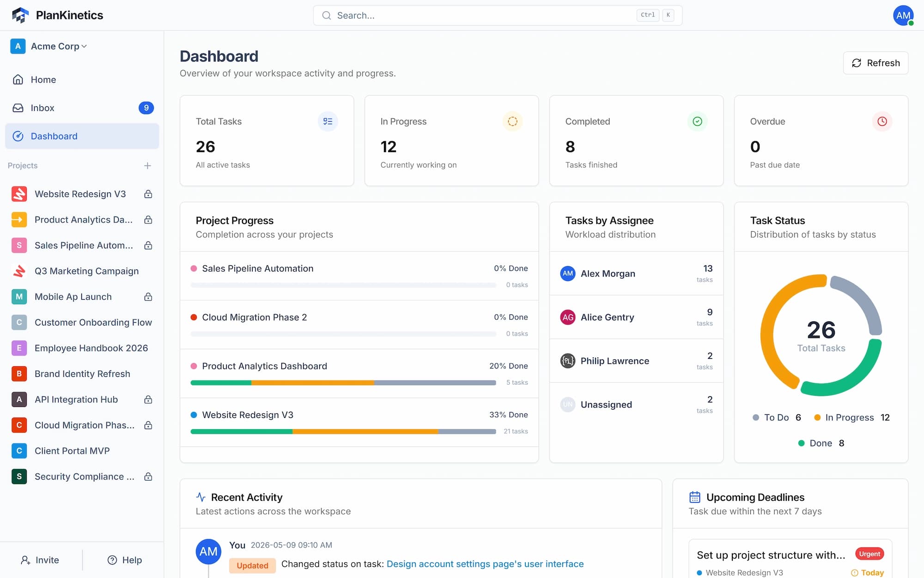This screenshot has height=578, width=924.
Task: Click the Total Tasks checklist icon
Action: (x=328, y=121)
